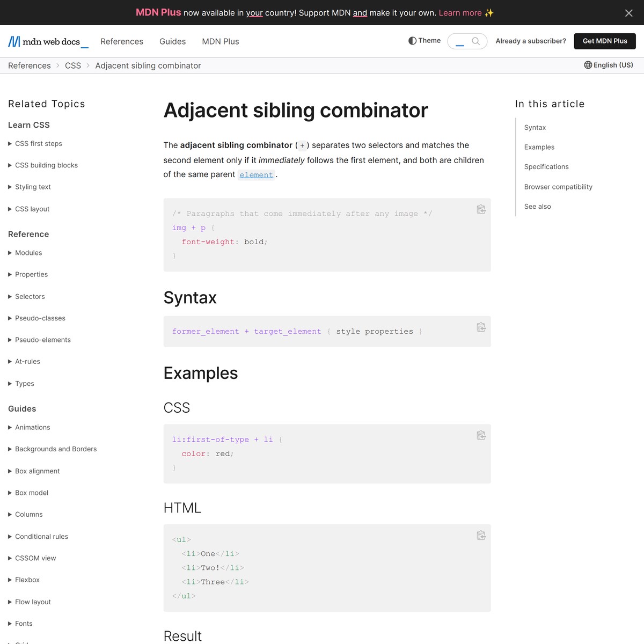Dismiss the MDN Plus banner
Image resolution: width=644 pixels, height=644 pixels.
point(628,13)
